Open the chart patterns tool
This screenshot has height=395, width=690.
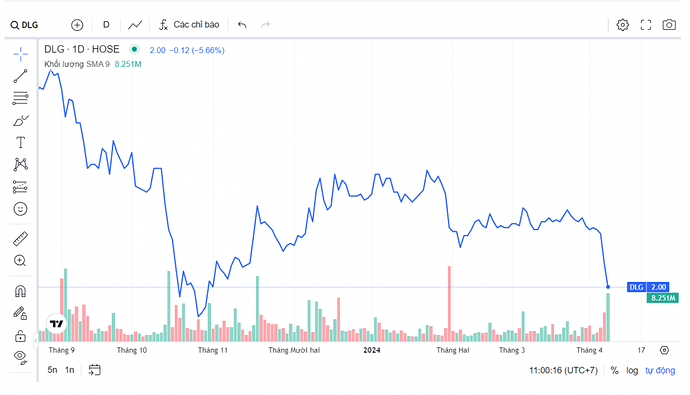pos(20,165)
